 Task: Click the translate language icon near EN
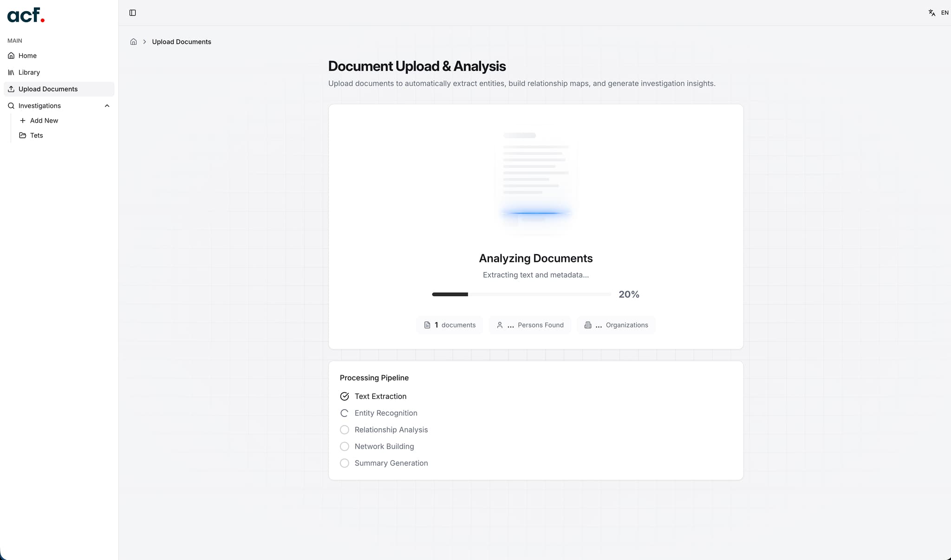[x=932, y=13]
